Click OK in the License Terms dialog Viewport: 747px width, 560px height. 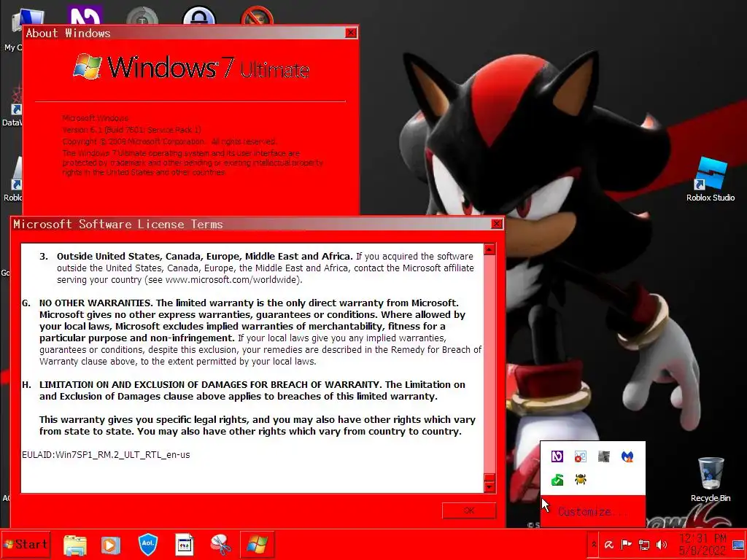coord(469,510)
